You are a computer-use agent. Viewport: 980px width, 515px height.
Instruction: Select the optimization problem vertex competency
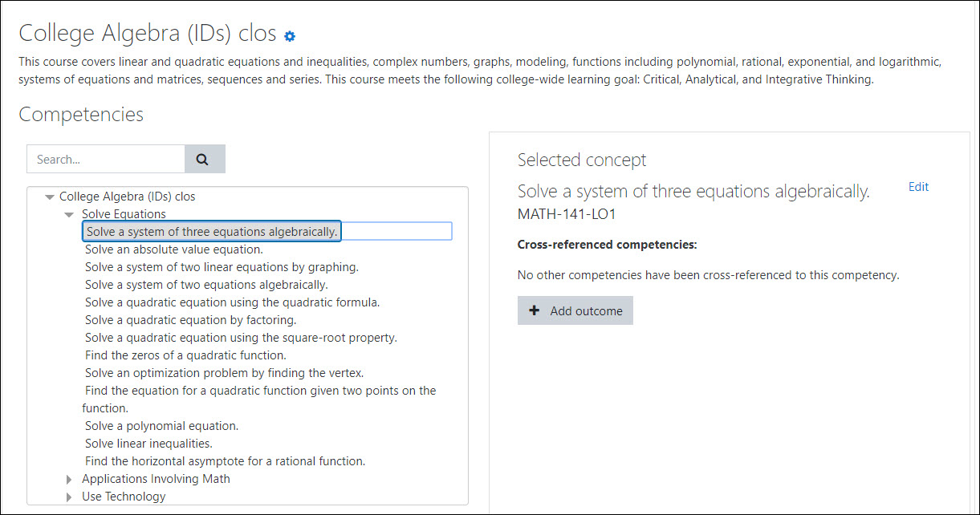[224, 373]
